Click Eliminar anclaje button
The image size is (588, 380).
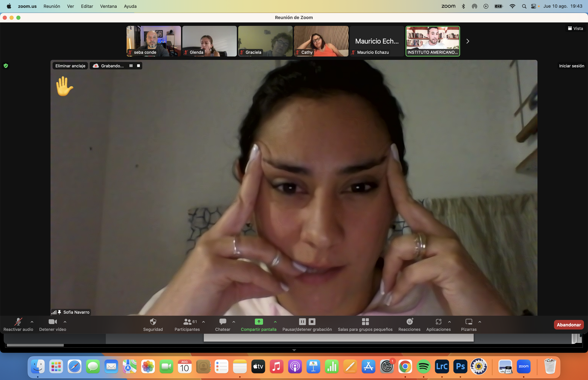(70, 66)
